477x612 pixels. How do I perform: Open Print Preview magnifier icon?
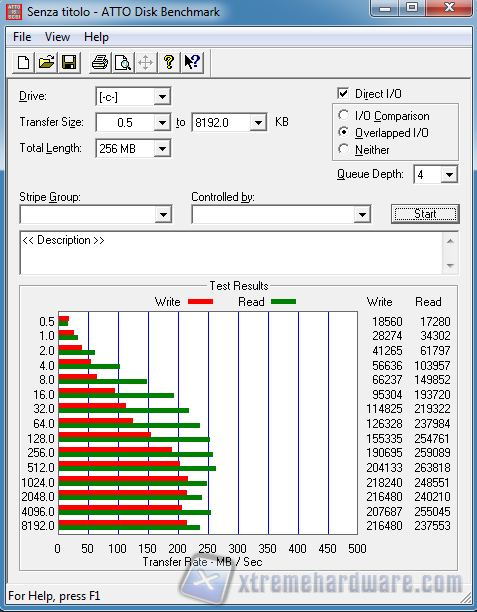(123, 62)
